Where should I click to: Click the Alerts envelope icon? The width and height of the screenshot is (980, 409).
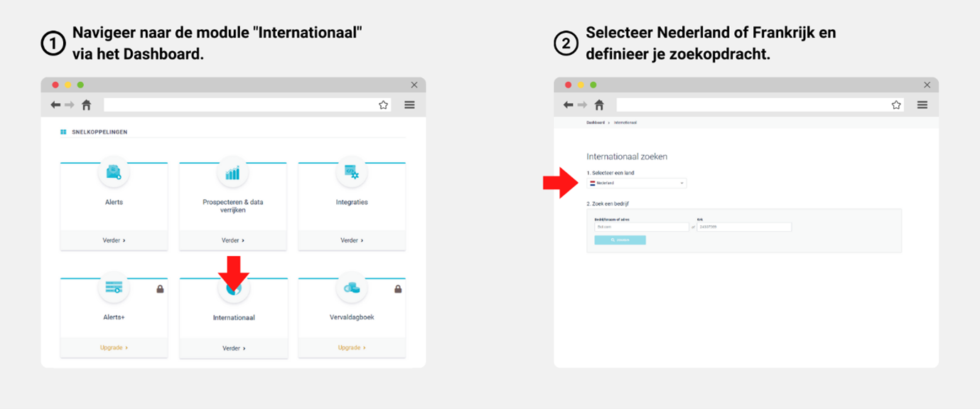point(114,172)
